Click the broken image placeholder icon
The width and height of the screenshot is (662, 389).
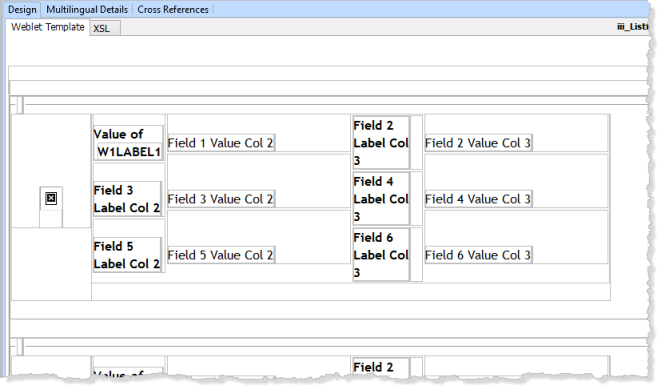(x=51, y=198)
